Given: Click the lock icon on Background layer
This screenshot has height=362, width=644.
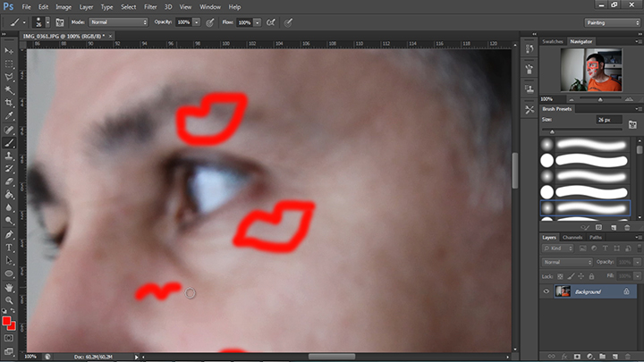Looking at the screenshot, I should 626,291.
